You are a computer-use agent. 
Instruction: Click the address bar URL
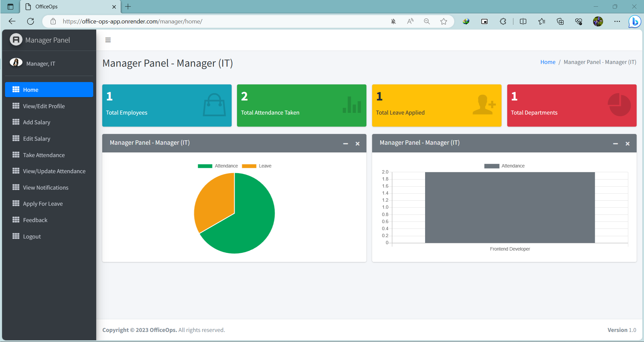click(132, 21)
